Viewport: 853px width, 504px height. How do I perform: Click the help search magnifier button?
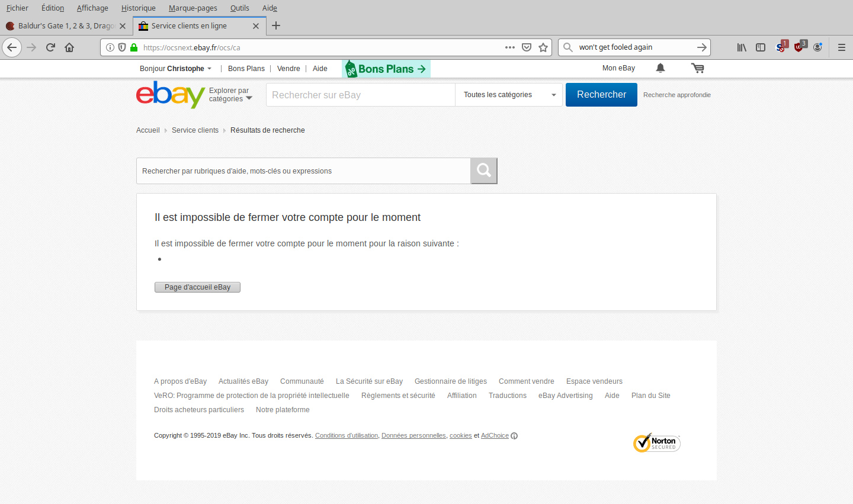484,171
